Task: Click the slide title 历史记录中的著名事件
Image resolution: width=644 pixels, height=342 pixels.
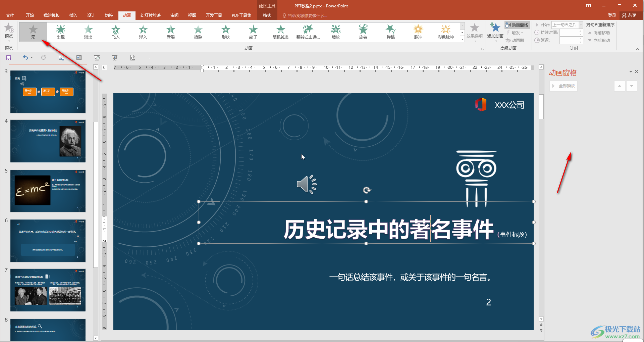Action: 388,230
